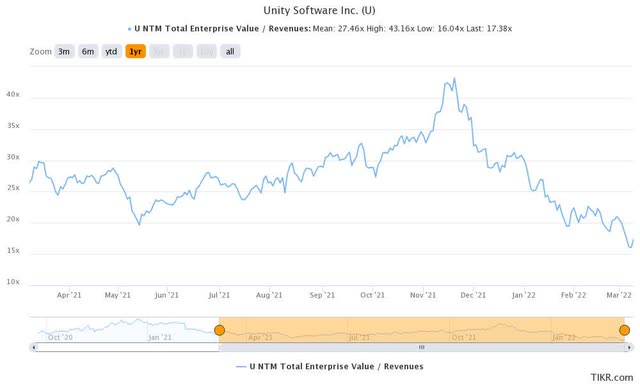Switch zoom range to ytd
Viewport: 640px width, 384px height.
click(x=111, y=51)
